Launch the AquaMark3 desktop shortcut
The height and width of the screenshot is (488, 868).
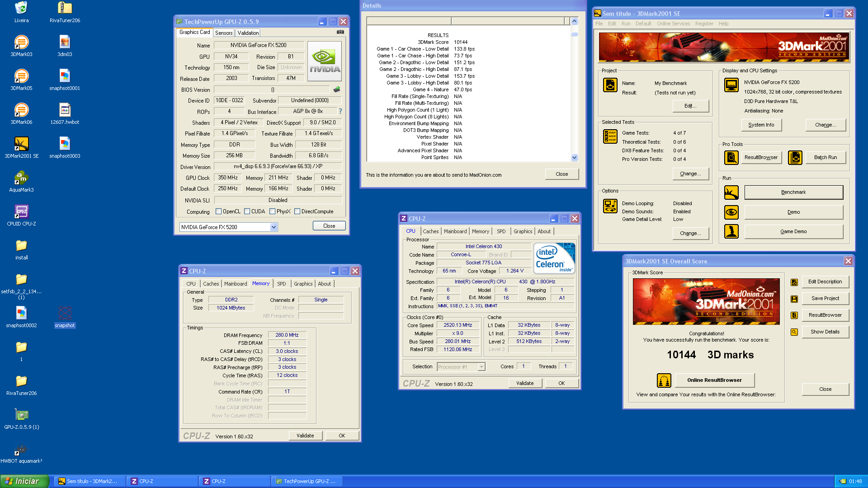21,178
